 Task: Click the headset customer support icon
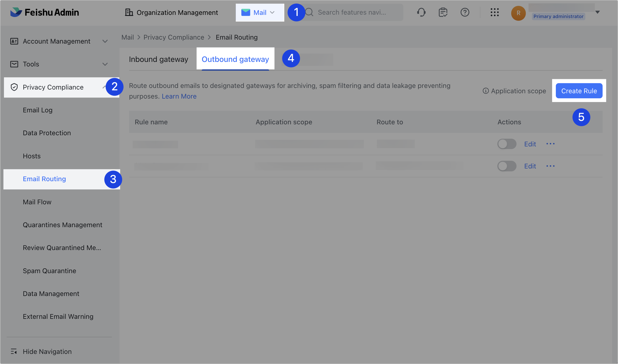tap(421, 12)
